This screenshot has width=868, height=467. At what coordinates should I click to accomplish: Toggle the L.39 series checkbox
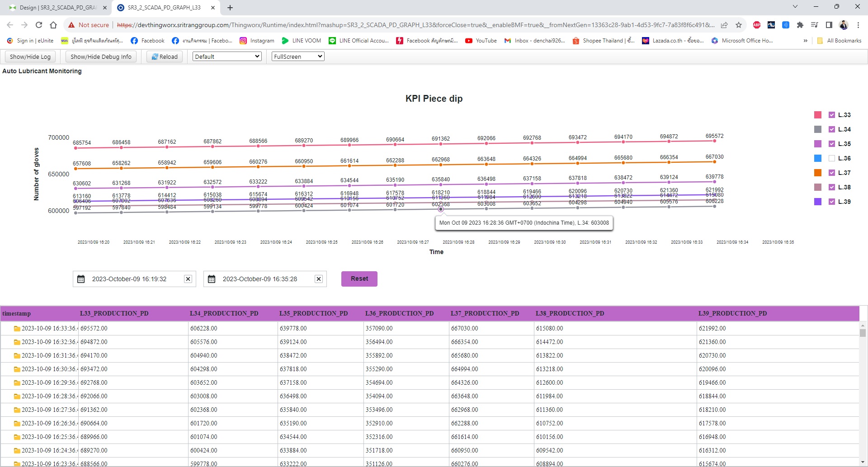click(x=831, y=202)
